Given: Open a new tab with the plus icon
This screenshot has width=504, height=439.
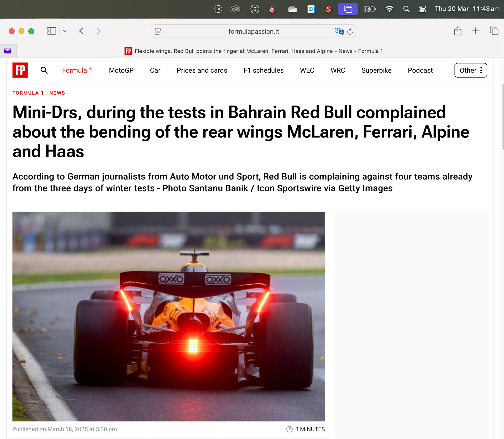Looking at the screenshot, I should pyautogui.click(x=475, y=31).
